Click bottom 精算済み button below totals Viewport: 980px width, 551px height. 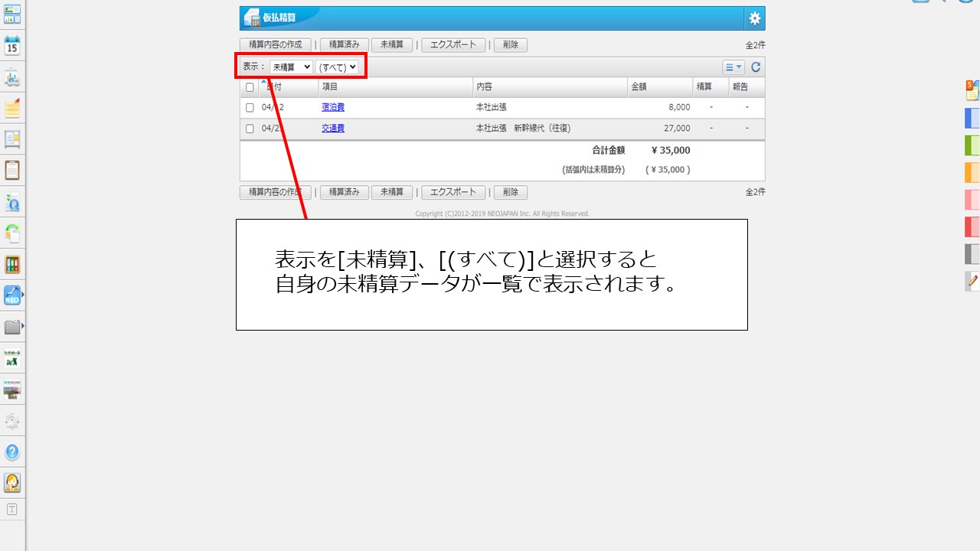(345, 193)
